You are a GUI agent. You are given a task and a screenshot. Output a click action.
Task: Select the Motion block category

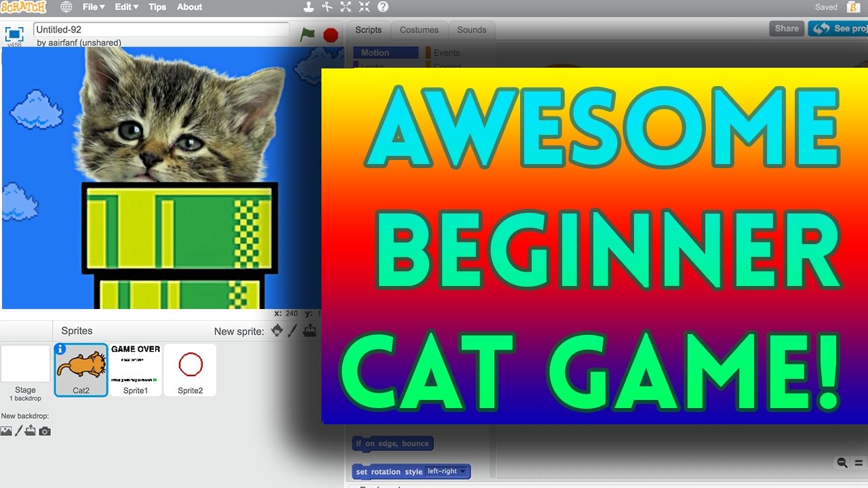point(386,53)
